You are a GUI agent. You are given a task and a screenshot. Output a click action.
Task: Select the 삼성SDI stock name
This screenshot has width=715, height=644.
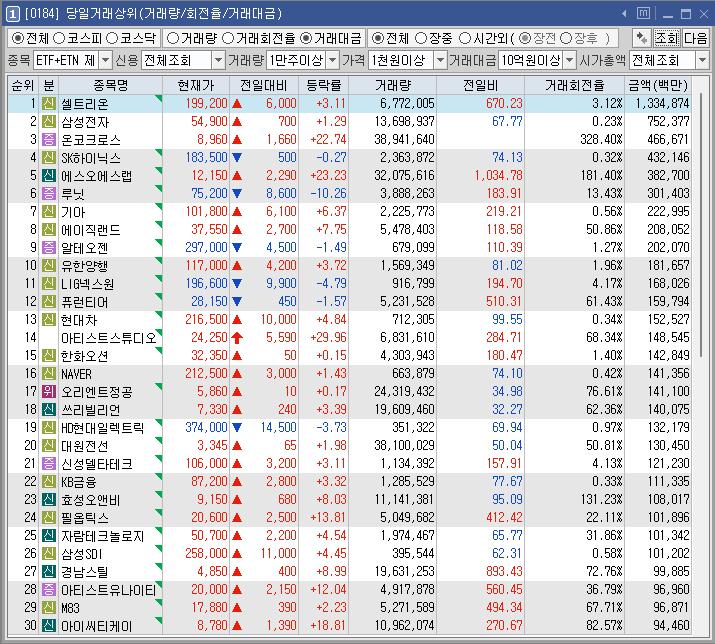(82, 554)
